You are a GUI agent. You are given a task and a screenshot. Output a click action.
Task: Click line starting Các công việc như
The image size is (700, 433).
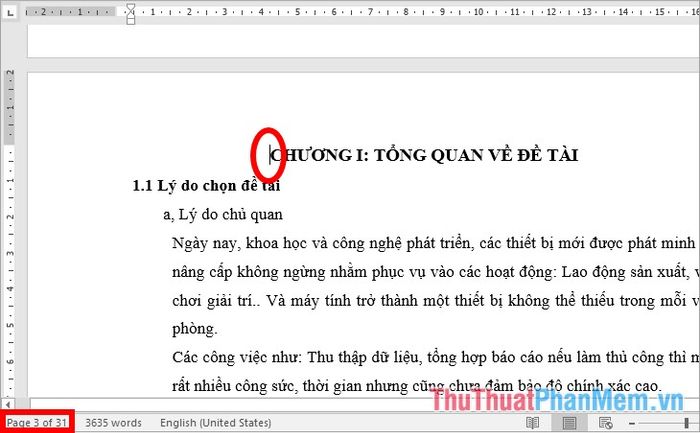pos(436,358)
